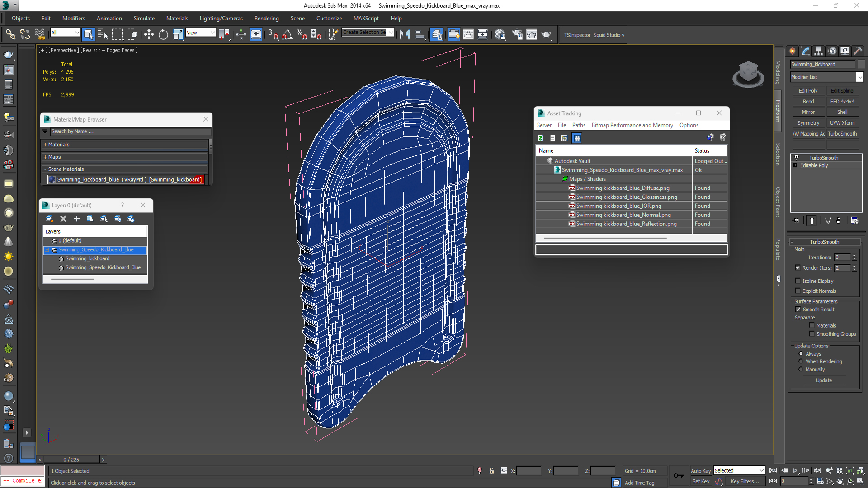Viewport: 868px width, 488px height.
Task: Open Bitmap Performance and Memory menu
Action: (x=632, y=125)
